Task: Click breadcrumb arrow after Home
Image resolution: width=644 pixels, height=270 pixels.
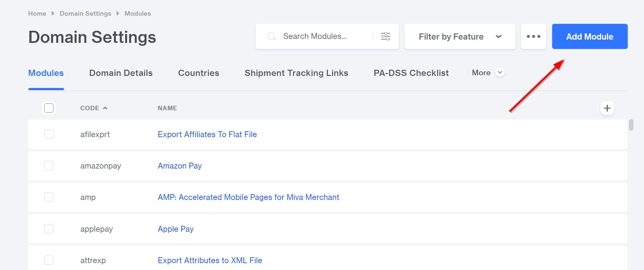Action: pos(53,13)
